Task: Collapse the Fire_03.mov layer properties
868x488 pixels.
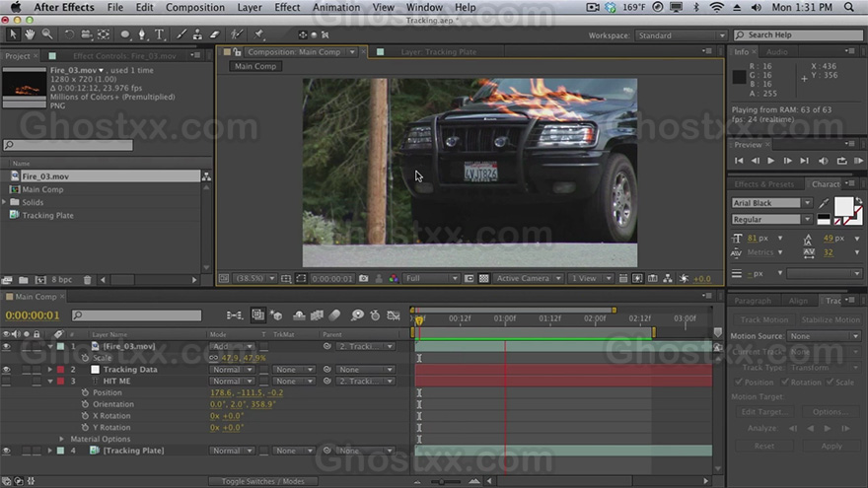Action: point(50,346)
